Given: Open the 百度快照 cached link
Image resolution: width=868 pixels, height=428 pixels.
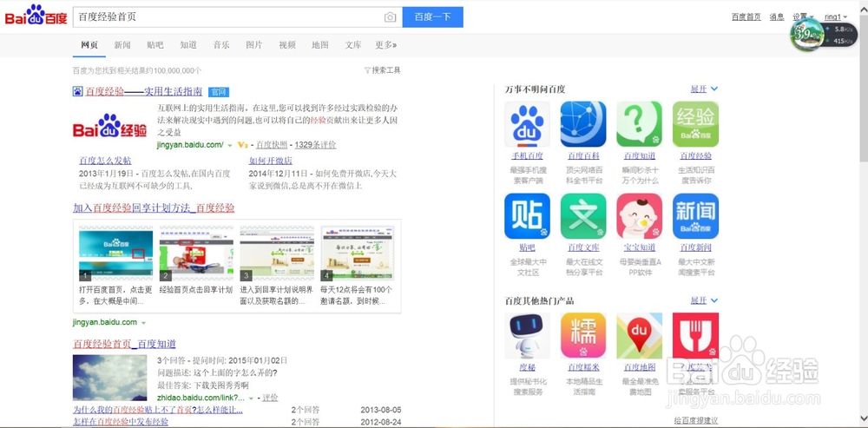Looking at the screenshot, I should (x=272, y=145).
